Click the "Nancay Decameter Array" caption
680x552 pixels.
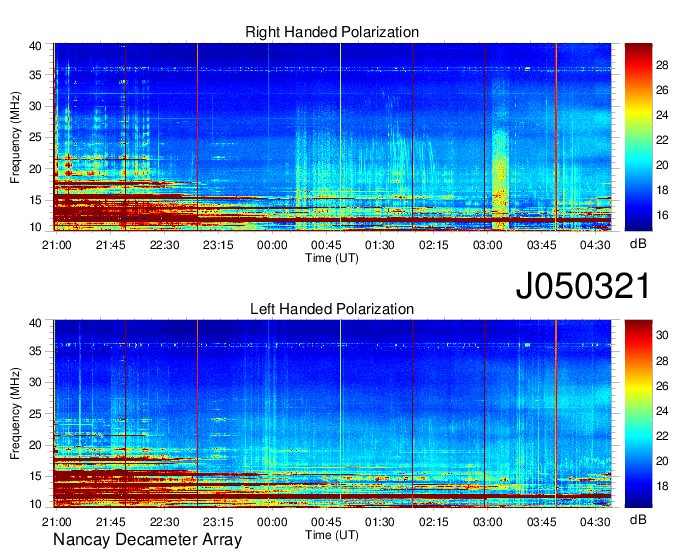click(x=147, y=540)
